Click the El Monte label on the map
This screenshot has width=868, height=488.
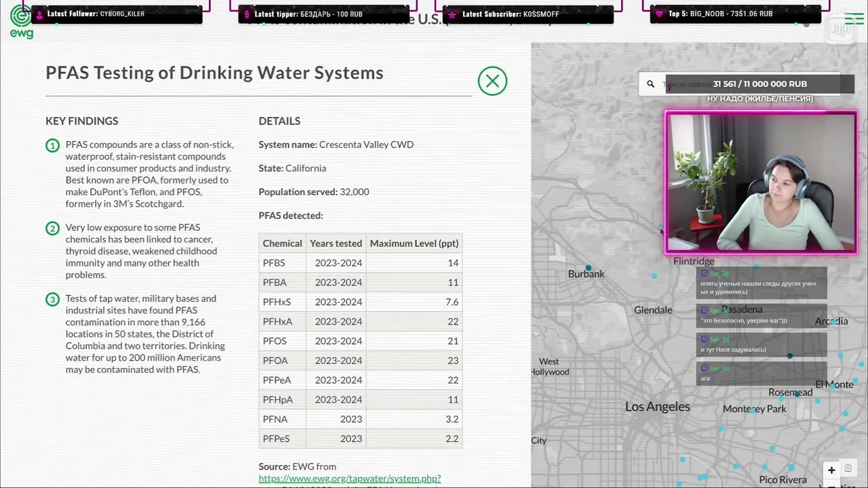(834, 385)
